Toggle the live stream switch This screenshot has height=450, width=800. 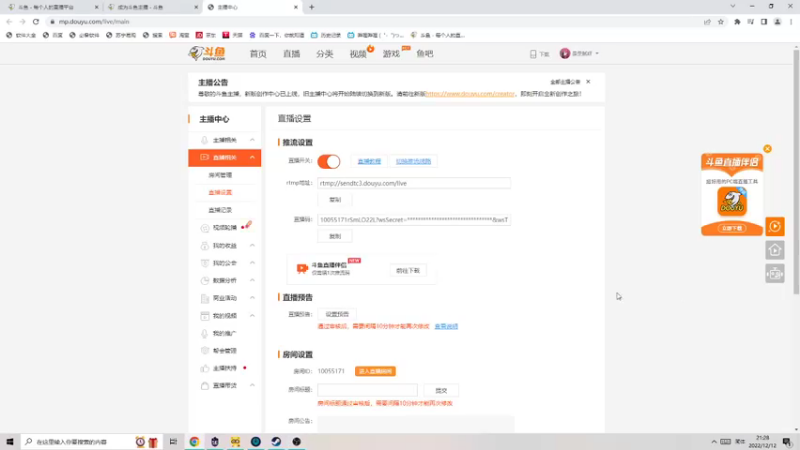click(329, 161)
